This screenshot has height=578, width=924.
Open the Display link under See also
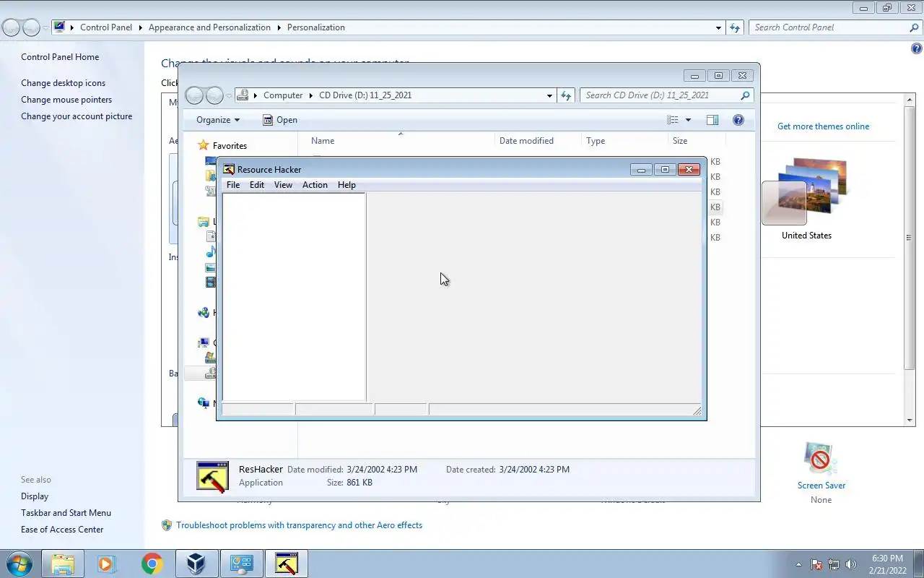35,496
